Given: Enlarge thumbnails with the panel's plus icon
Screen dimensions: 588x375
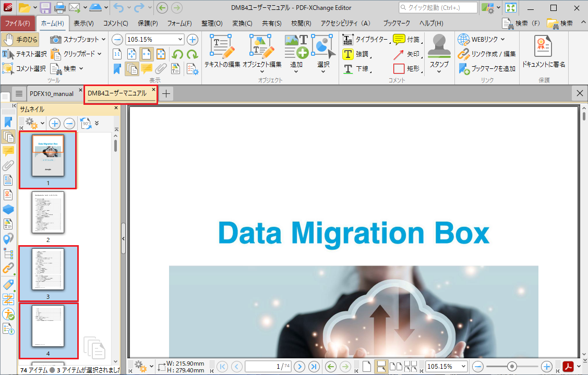Looking at the screenshot, I should [55, 124].
